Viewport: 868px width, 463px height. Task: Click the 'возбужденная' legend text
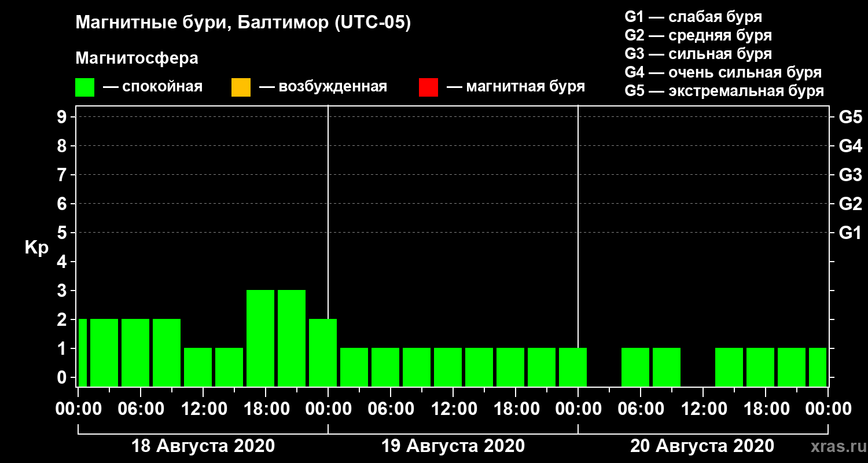pyautogui.click(x=333, y=87)
